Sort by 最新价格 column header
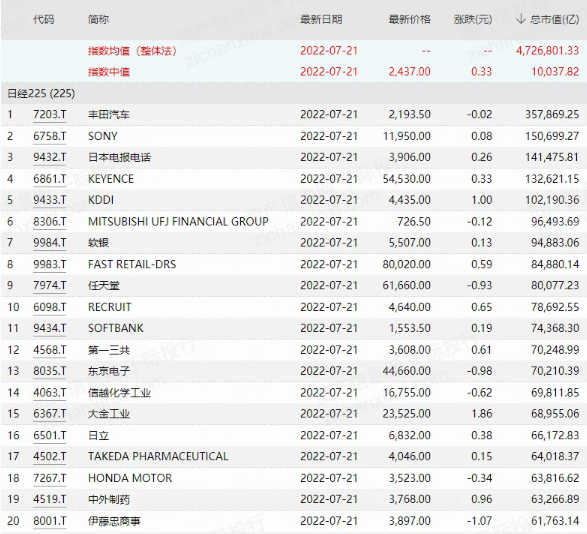 [x=410, y=19]
